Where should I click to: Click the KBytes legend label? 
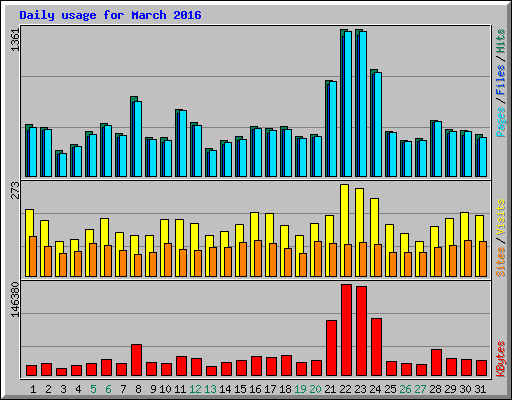[501, 359]
